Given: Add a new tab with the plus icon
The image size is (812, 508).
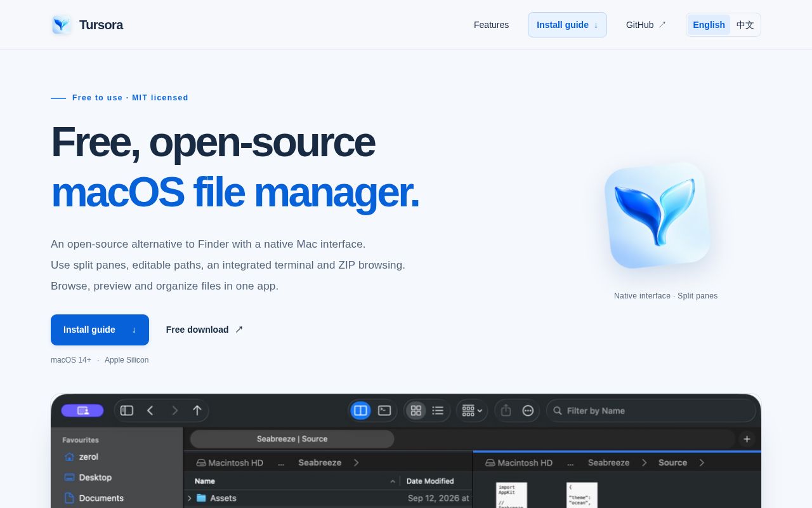Looking at the screenshot, I should 747,439.
